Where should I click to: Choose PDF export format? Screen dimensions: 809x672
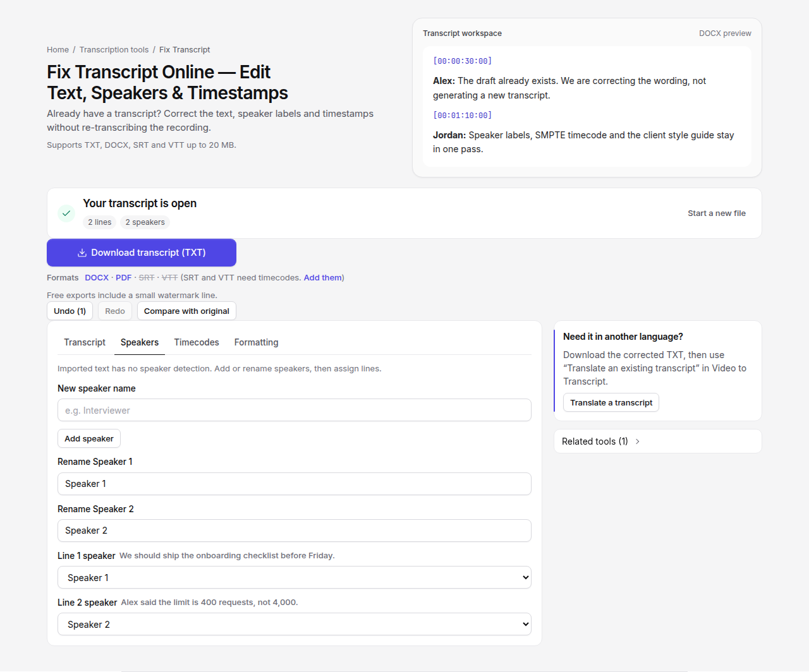pyautogui.click(x=124, y=277)
